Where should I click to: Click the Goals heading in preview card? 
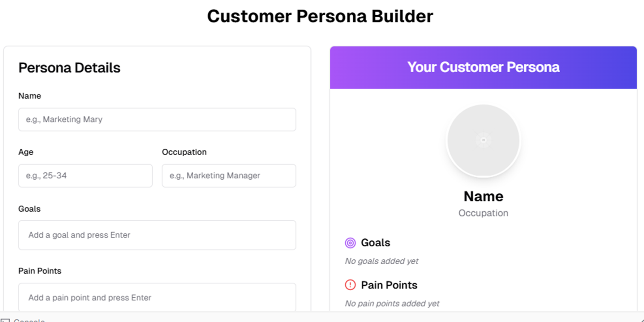point(376,243)
